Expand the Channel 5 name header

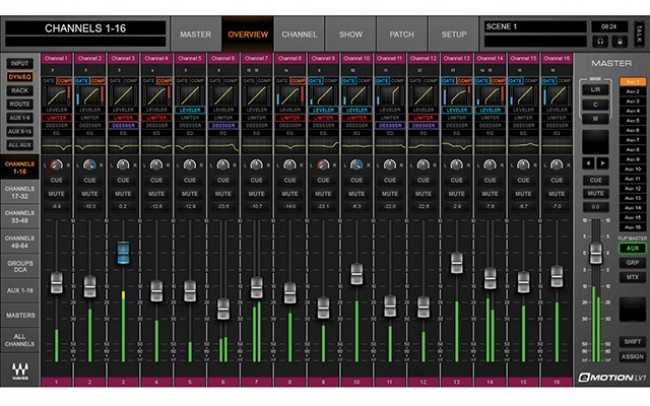[189, 59]
